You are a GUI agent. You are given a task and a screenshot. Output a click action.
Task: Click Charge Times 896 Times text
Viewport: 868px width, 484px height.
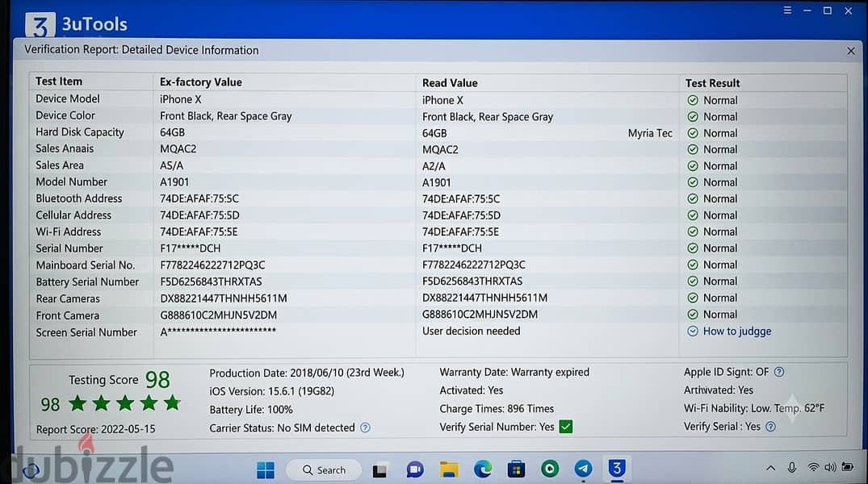point(497,409)
